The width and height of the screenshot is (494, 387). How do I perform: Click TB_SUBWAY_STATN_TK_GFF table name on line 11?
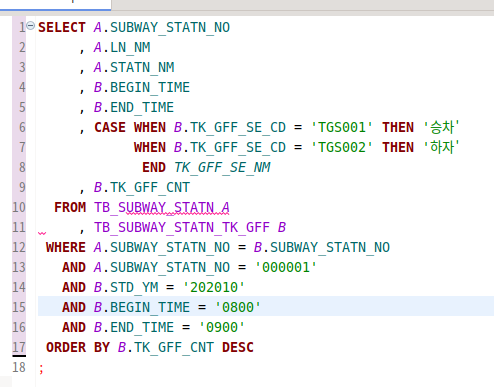coord(182,228)
